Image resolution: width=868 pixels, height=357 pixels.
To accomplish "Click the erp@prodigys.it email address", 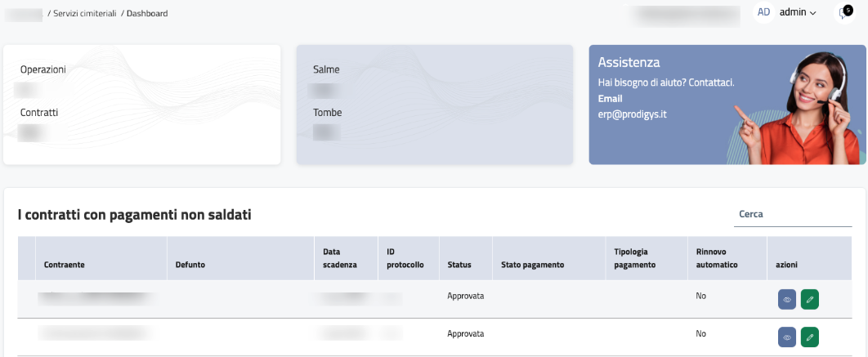I will click(x=633, y=114).
